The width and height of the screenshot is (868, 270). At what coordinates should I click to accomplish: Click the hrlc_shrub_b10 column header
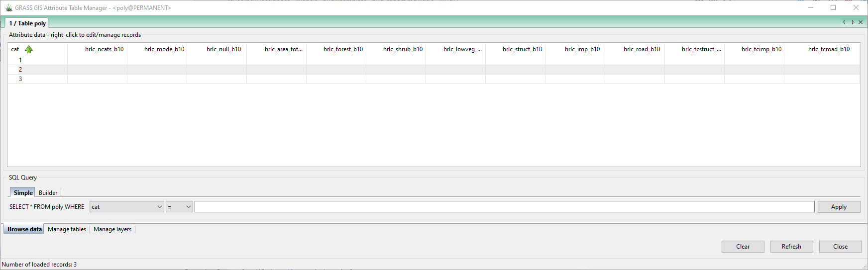[x=396, y=49]
